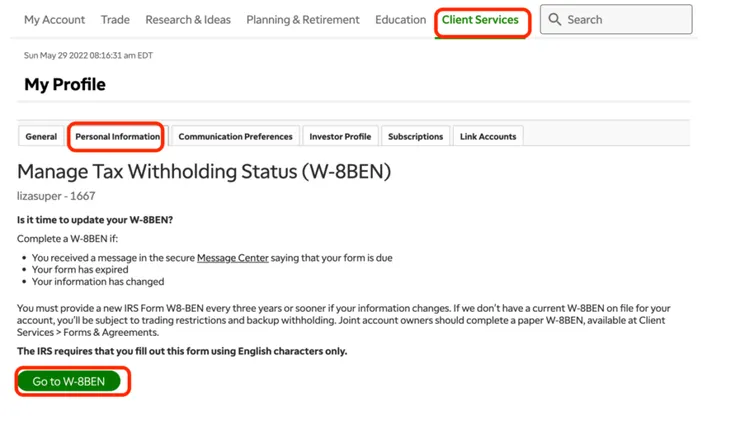Open the Trade menu

coord(115,20)
